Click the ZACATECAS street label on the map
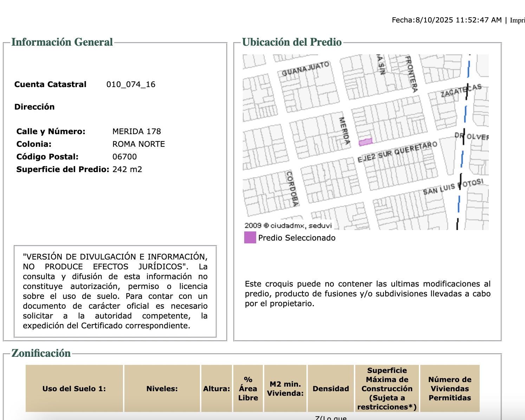The height and width of the screenshot is (420, 525). 461,91
